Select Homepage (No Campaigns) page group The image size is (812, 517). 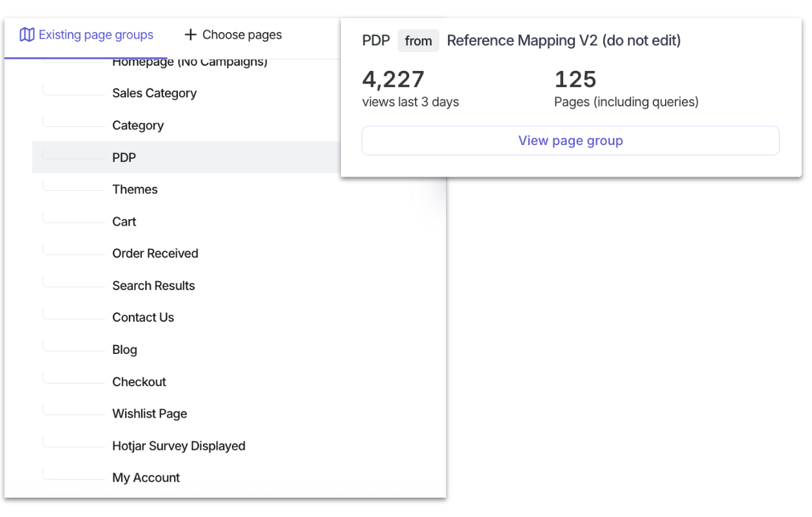pyautogui.click(x=189, y=63)
